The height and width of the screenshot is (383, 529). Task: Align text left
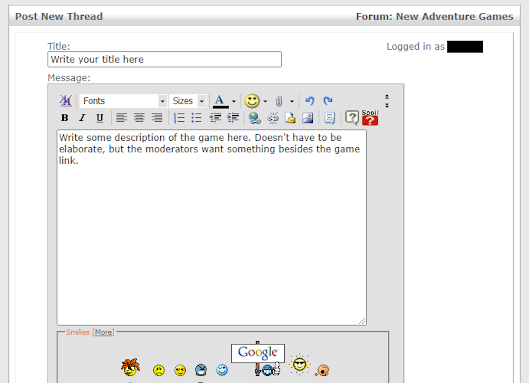[x=121, y=118]
